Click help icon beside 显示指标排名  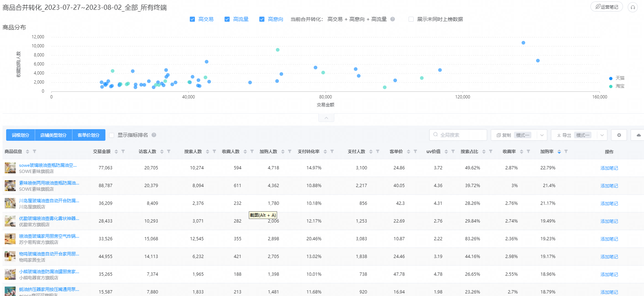click(154, 135)
